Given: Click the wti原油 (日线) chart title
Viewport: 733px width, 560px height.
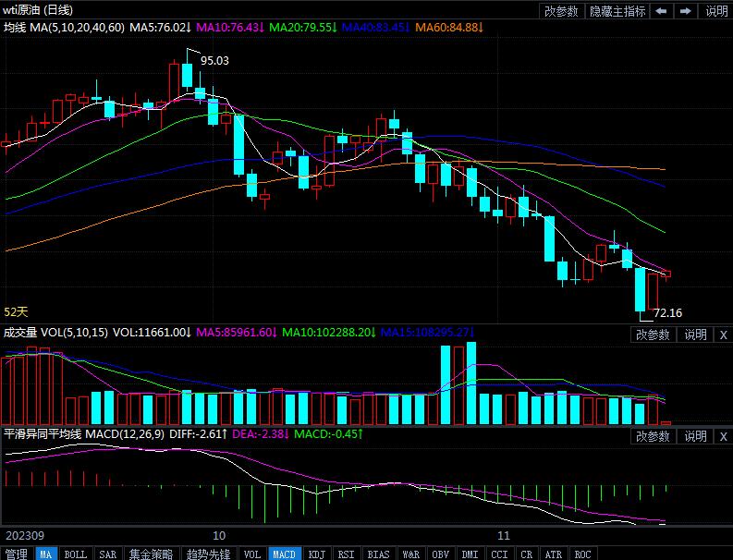Looking at the screenshot, I should click(x=38, y=10).
